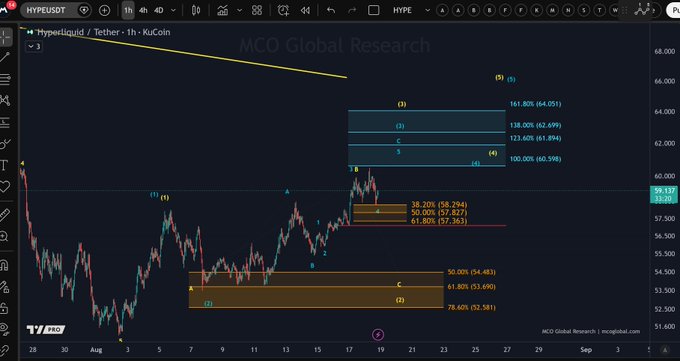The height and width of the screenshot is (361, 680).
Task: Undo the last chart action
Action: [x=331, y=10]
